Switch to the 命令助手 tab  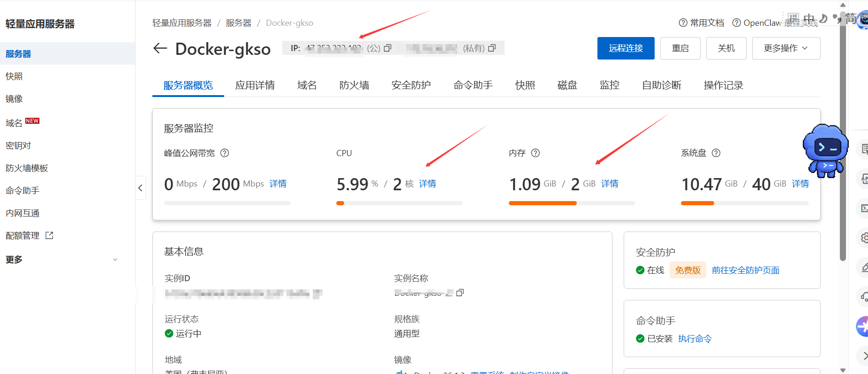(x=473, y=85)
